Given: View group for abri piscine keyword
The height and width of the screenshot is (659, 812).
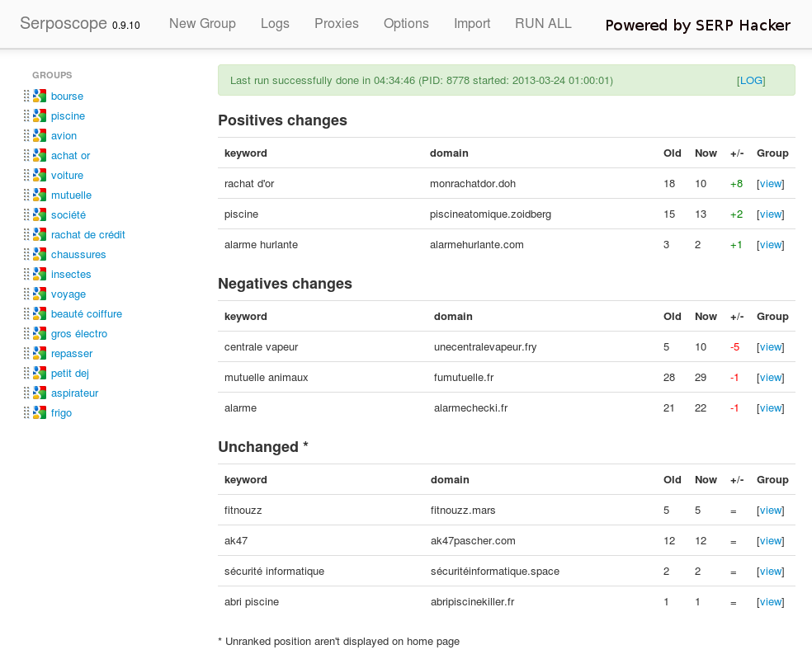Looking at the screenshot, I should tap(771, 601).
